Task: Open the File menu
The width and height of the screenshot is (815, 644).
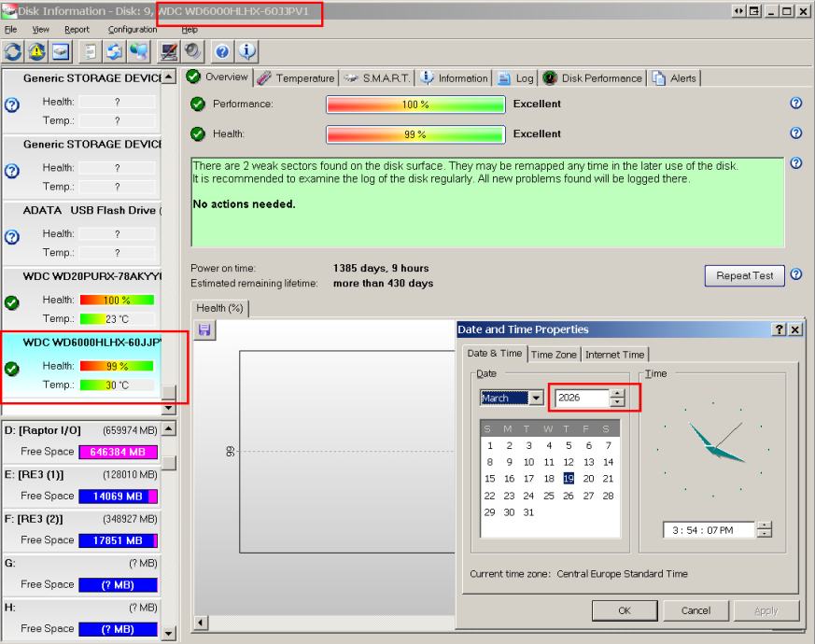Action: (x=10, y=30)
